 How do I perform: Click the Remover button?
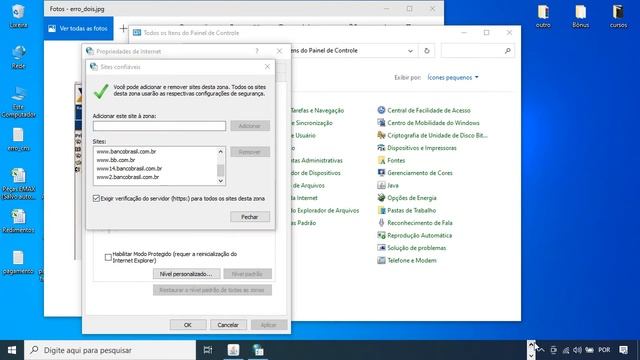(x=250, y=152)
